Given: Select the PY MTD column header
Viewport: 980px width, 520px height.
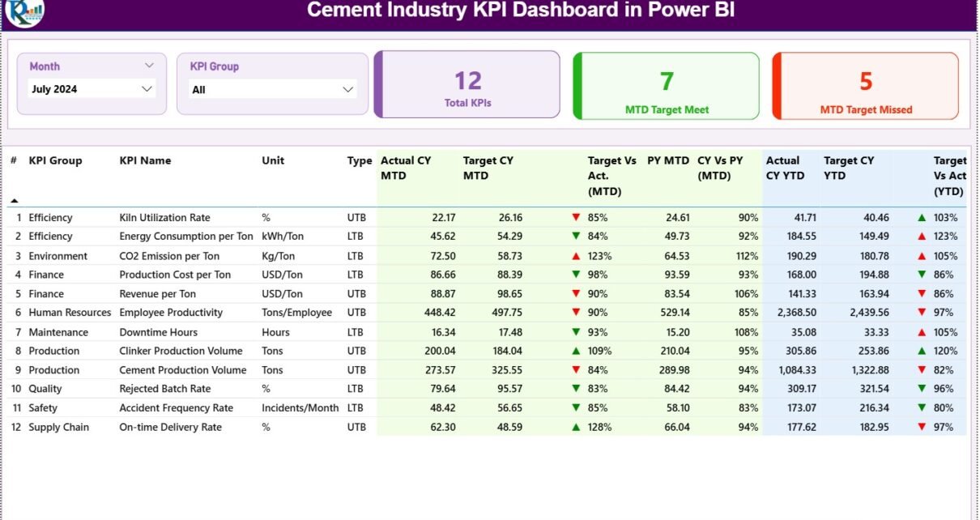Looking at the screenshot, I should (x=667, y=160).
